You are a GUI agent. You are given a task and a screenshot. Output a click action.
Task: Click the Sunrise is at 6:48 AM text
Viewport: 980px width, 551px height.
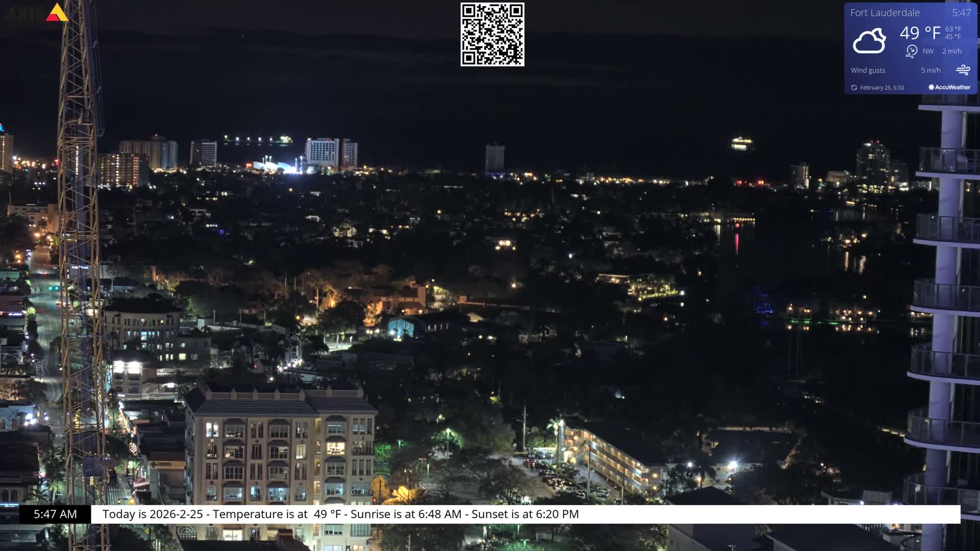click(406, 514)
